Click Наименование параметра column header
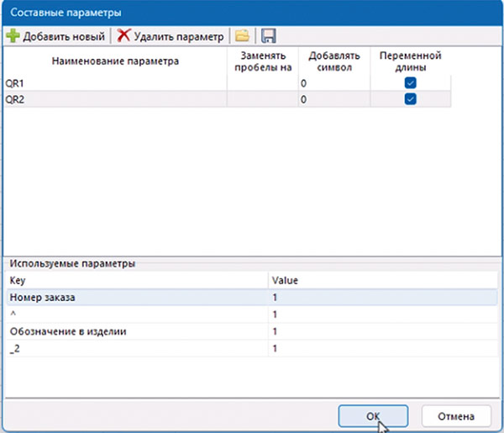Viewport: 504px width, 433px height. tap(115, 61)
